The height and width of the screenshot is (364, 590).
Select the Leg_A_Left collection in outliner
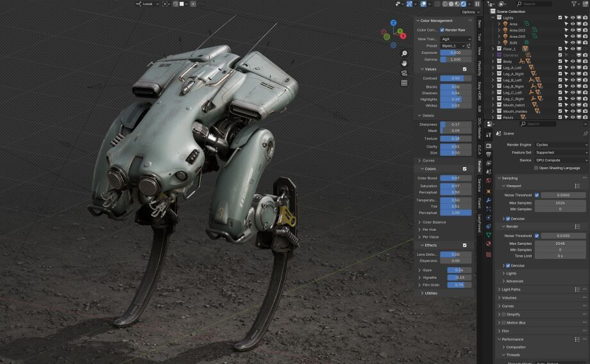pyautogui.click(x=512, y=67)
